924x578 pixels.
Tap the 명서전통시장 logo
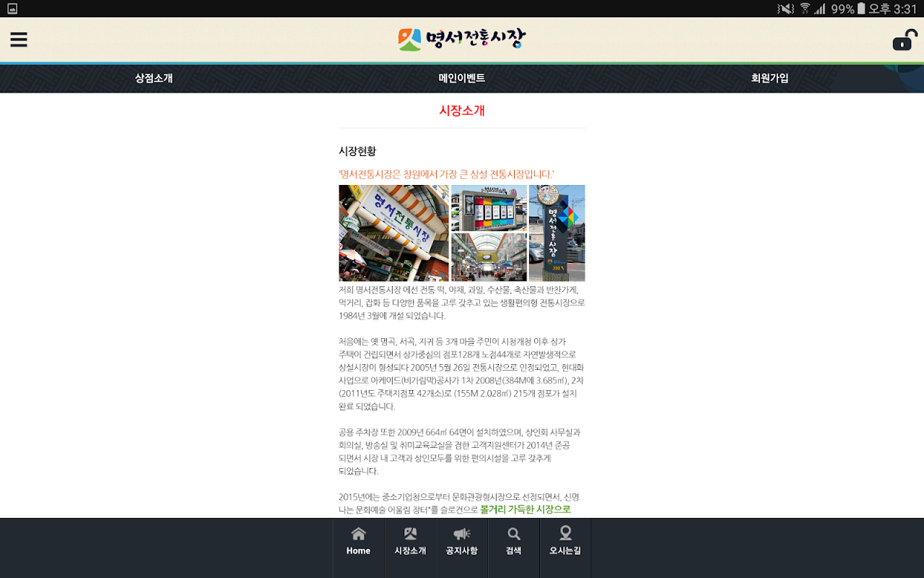462,39
